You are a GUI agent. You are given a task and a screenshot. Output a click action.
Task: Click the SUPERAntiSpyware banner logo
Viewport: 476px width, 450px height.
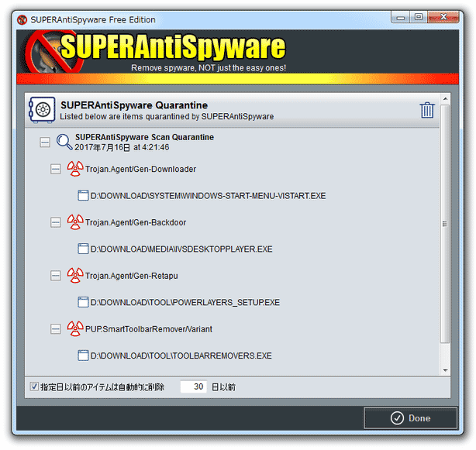155,52
